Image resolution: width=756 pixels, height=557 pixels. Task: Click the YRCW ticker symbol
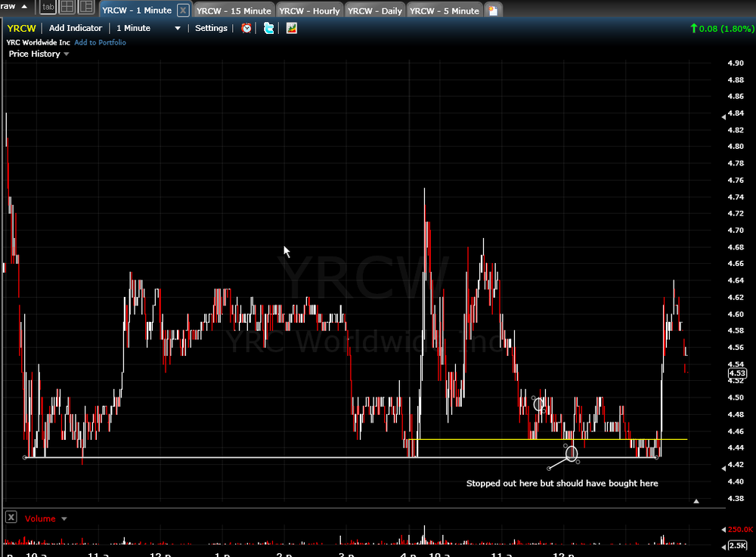coord(22,28)
